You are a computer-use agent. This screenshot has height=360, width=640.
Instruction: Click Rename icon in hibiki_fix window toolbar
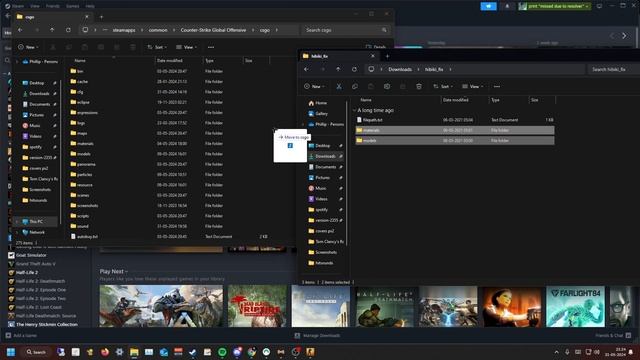point(387,87)
